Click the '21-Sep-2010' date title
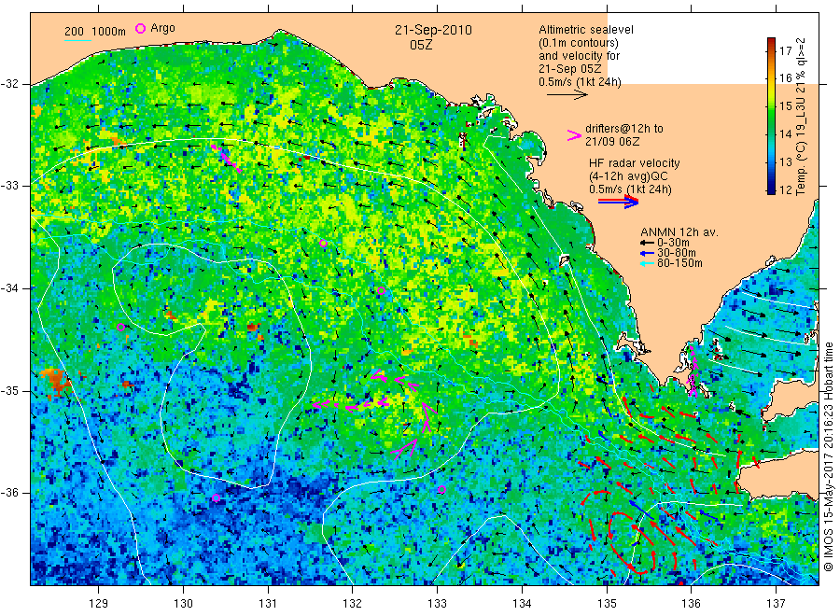Image resolution: width=840 pixels, height=616 pixels. [x=433, y=30]
